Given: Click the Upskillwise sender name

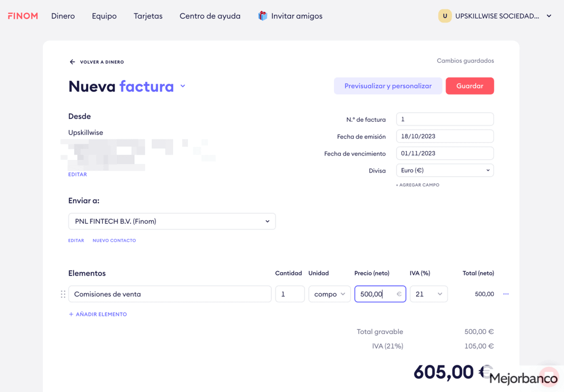Looking at the screenshot, I should tap(86, 132).
